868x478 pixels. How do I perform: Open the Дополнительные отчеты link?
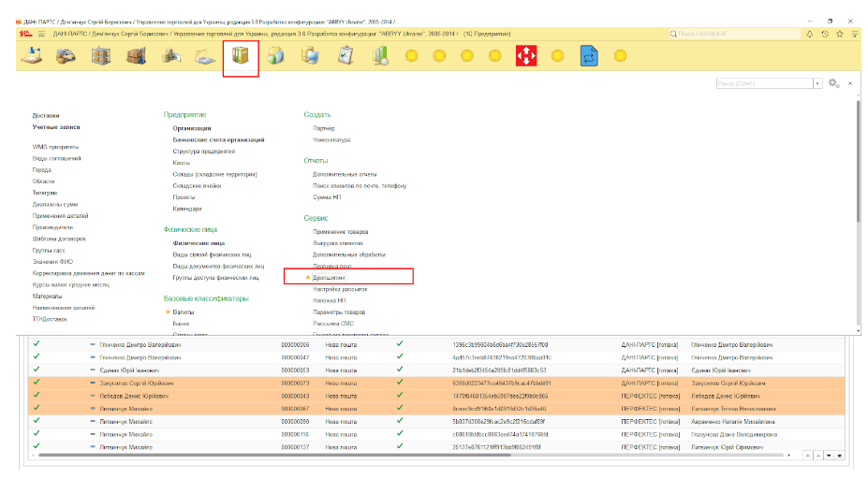click(345, 174)
